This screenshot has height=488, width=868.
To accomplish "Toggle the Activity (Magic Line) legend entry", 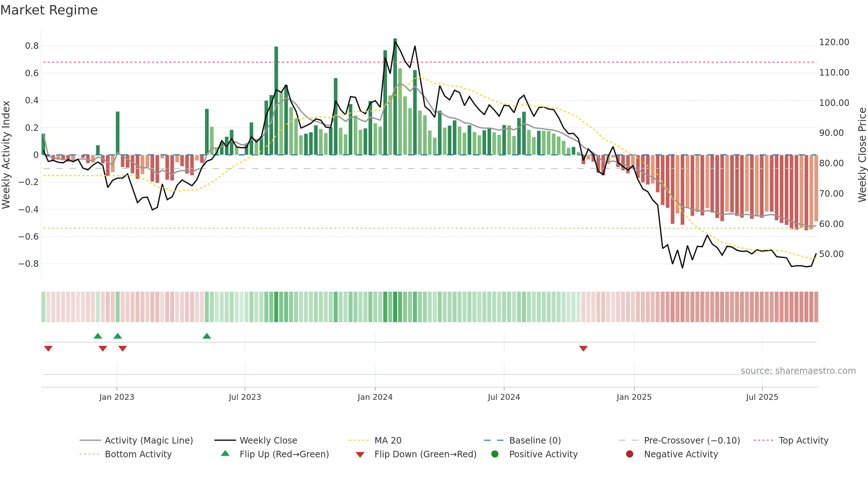I will click(x=136, y=440).
